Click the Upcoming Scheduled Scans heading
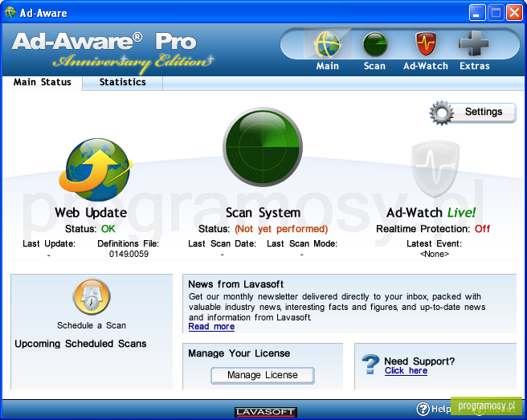This screenshot has height=420, width=527. point(80,344)
